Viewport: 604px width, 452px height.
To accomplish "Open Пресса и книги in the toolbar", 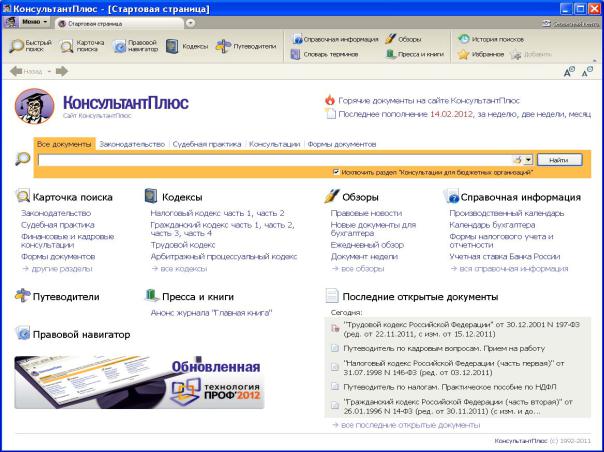I will click(x=415, y=54).
